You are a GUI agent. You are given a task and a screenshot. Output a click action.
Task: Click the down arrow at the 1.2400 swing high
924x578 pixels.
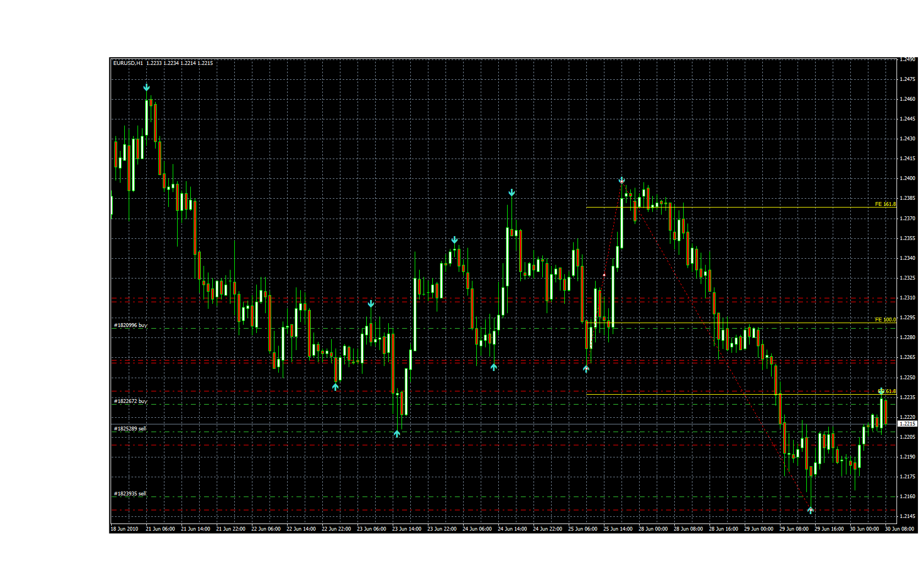[x=621, y=180]
